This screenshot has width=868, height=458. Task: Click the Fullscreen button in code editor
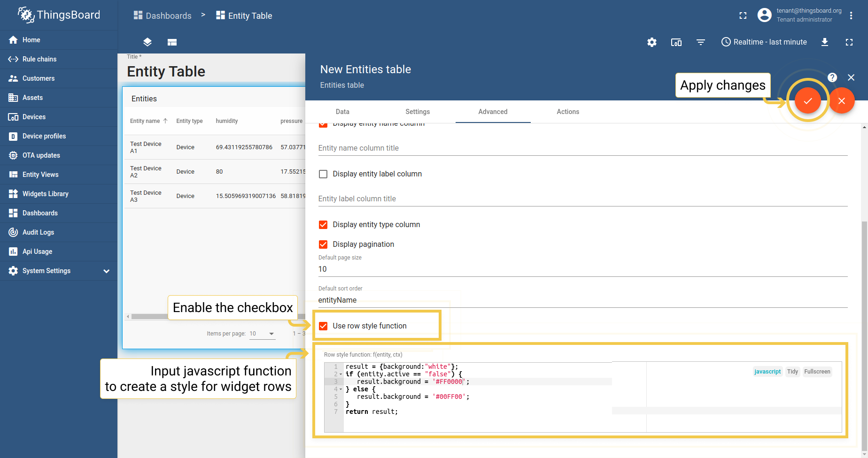pyautogui.click(x=817, y=372)
